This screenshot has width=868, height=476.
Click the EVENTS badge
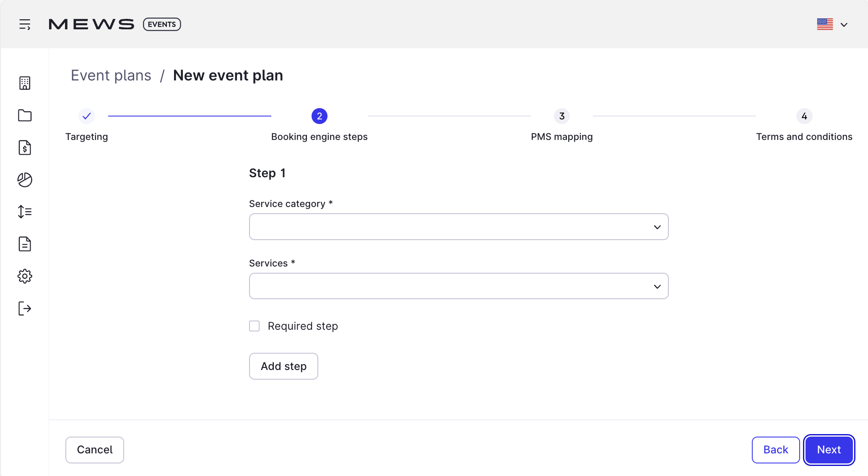162,24
